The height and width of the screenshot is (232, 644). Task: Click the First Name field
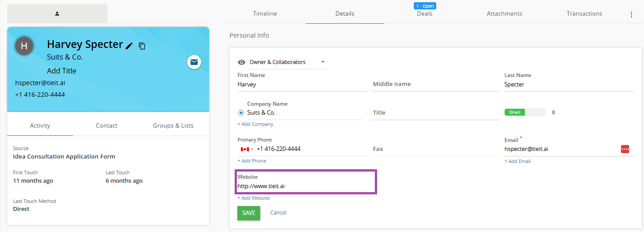[302, 84]
